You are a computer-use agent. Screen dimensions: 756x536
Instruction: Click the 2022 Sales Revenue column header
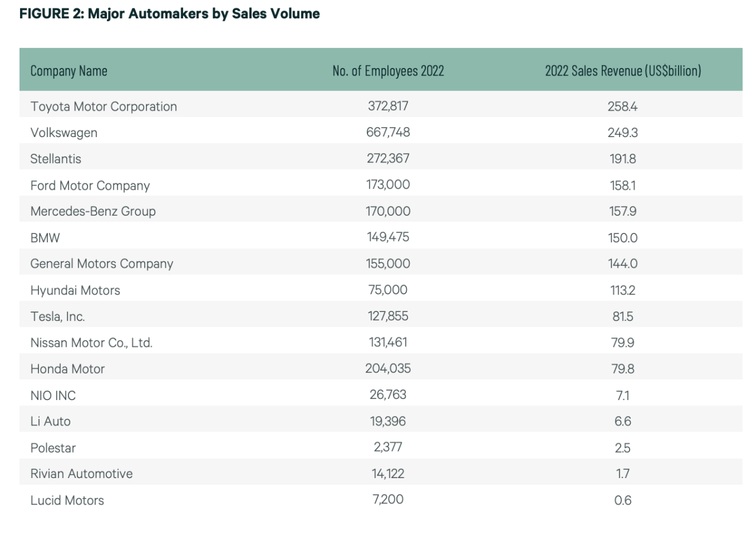click(623, 72)
